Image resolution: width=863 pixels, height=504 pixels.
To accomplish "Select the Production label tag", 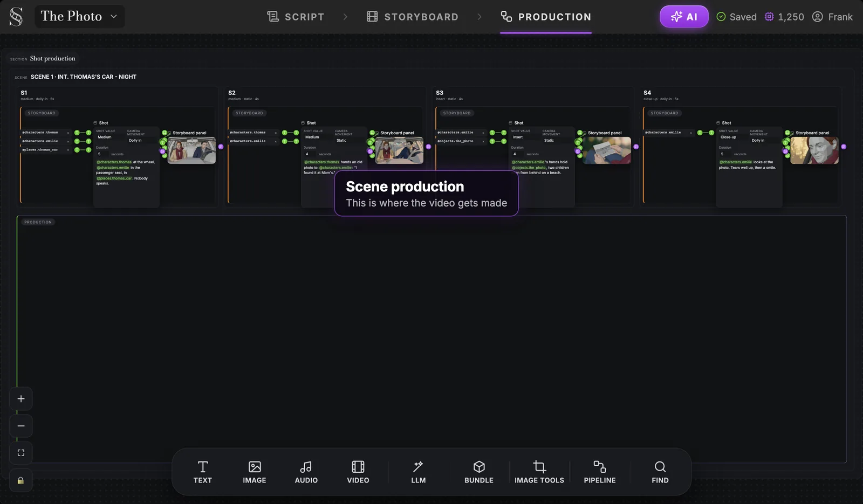I will (x=38, y=222).
